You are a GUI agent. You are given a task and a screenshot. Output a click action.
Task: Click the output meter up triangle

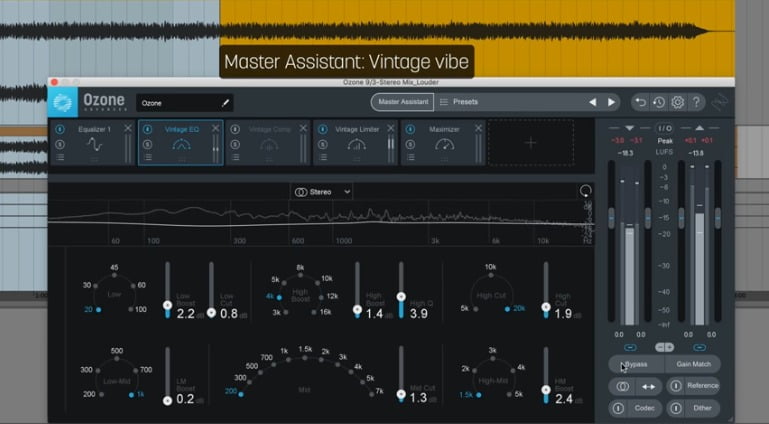699,128
